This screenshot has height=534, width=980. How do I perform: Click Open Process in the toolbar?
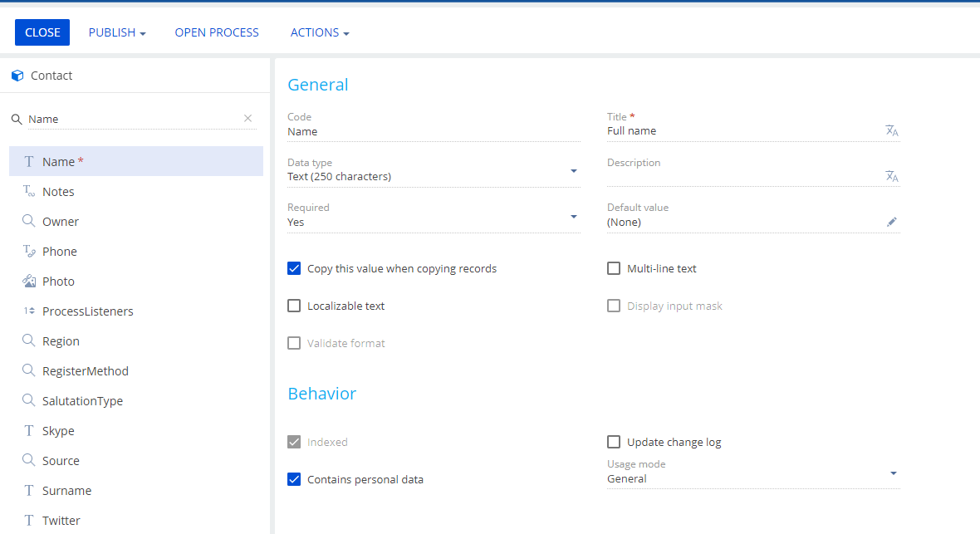[217, 32]
